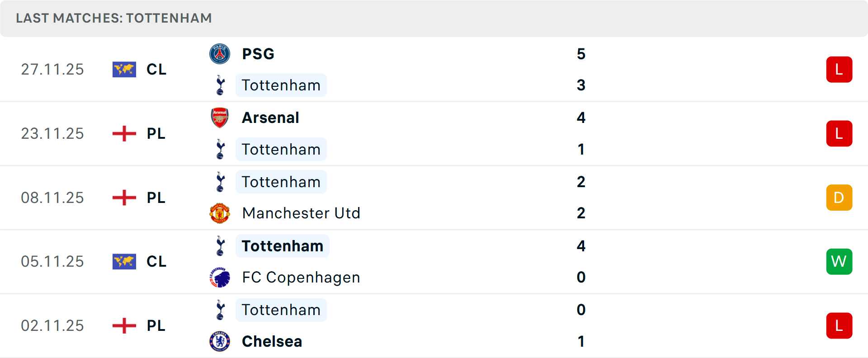Click the red L result indicator for Chelsea match
Screen dimensions: 868x358
click(x=839, y=325)
